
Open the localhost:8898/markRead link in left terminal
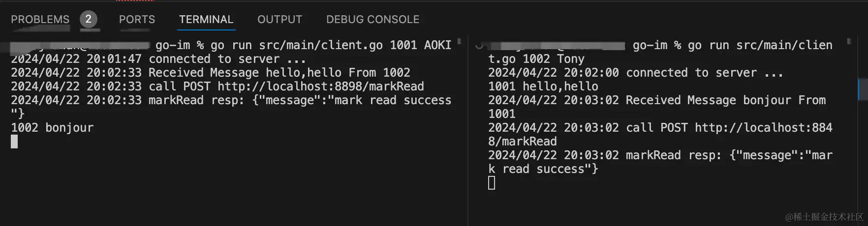[x=320, y=86]
